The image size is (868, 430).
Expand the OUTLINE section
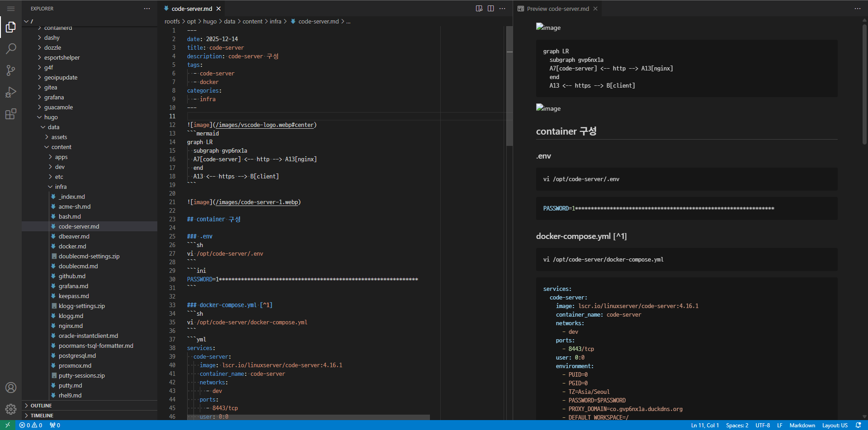41,406
